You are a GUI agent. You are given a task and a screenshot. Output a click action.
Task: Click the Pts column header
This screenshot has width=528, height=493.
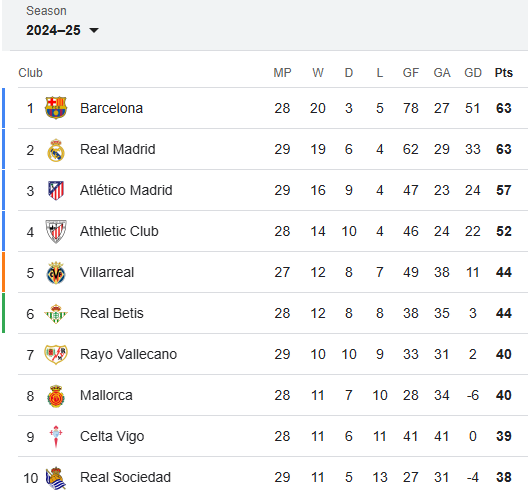click(x=504, y=73)
